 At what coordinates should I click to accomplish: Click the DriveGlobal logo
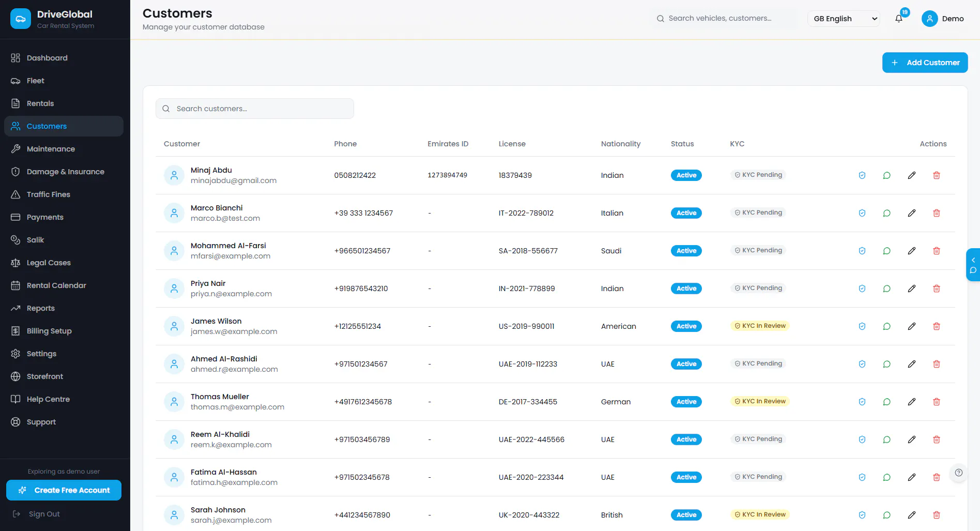pos(21,19)
